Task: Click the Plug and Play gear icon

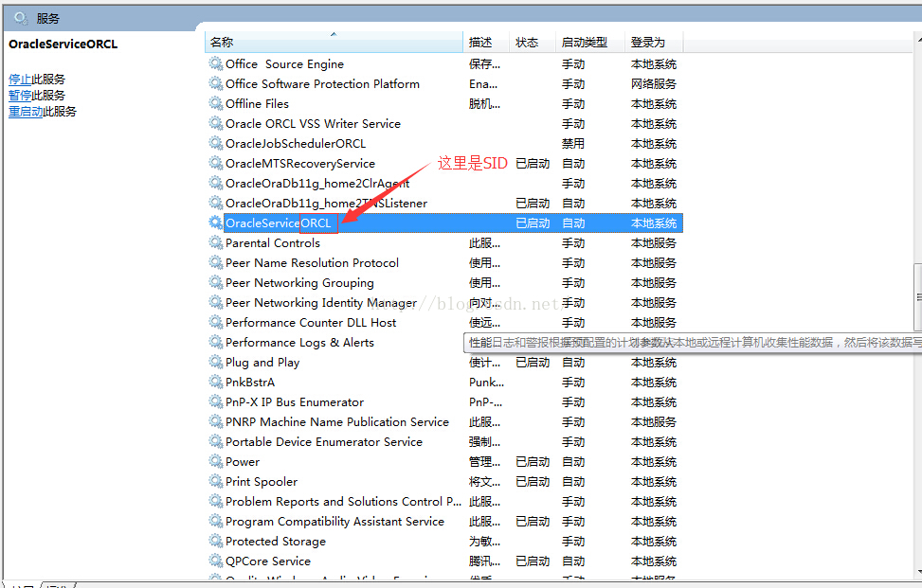Action: 216,362
